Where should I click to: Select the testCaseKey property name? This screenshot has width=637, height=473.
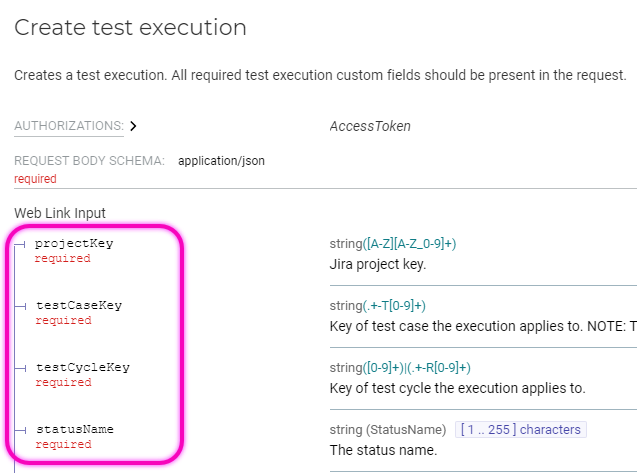78,305
